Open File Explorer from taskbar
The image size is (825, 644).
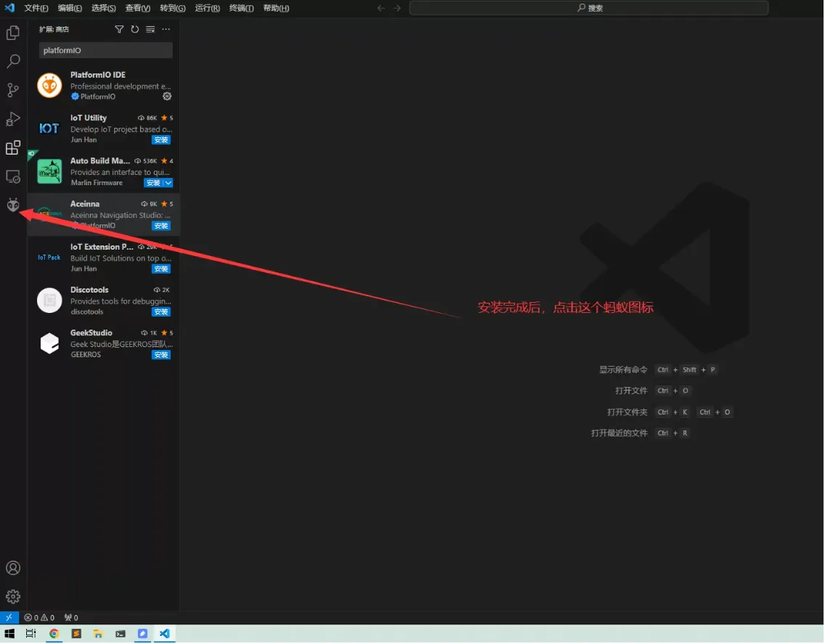click(98, 635)
